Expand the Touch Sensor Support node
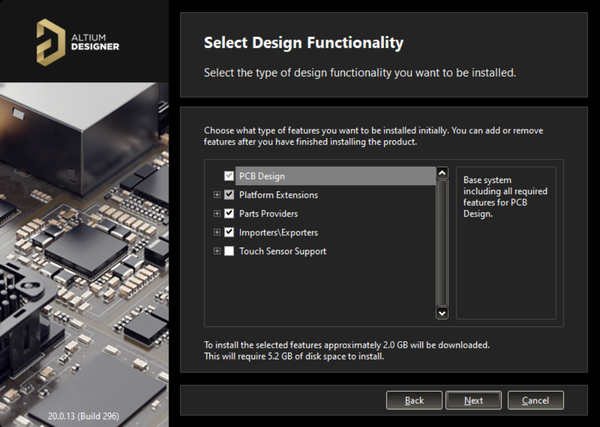This screenshot has width=600, height=427. click(x=216, y=251)
